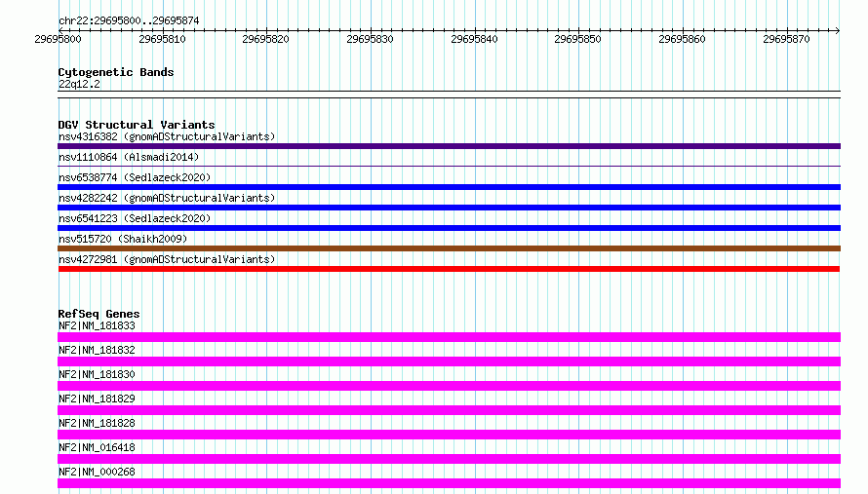
Task: Open NF2|NM_181830 transcript label
Action: coord(97,374)
